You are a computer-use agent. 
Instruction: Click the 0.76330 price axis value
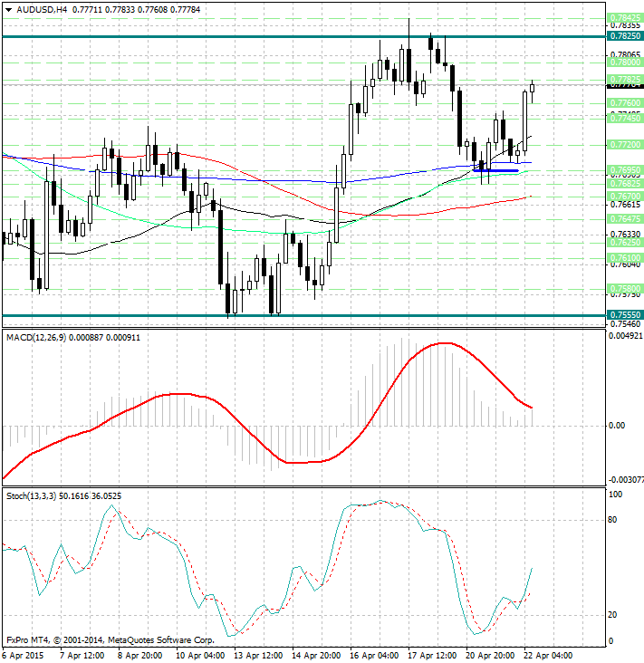[x=625, y=235]
